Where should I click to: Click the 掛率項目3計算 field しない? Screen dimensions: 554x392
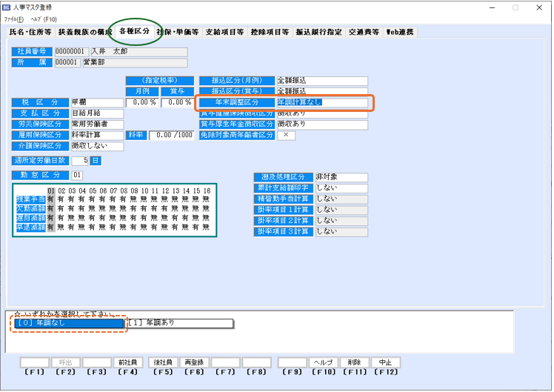coord(341,232)
